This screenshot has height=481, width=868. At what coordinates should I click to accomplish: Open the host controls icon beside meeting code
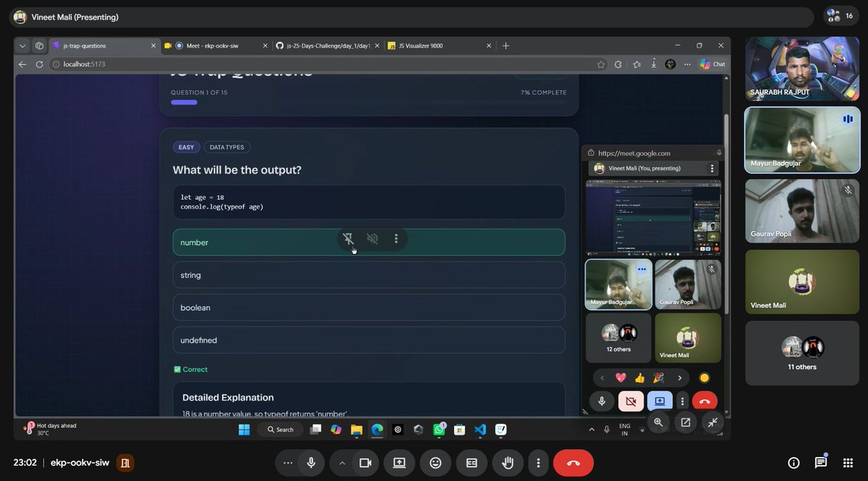[x=124, y=463]
